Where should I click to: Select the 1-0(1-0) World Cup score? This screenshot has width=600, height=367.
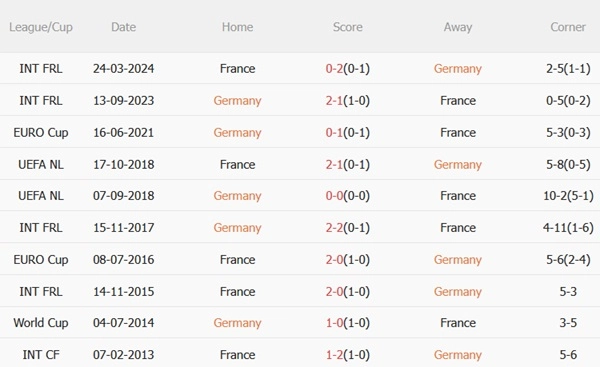click(347, 323)
